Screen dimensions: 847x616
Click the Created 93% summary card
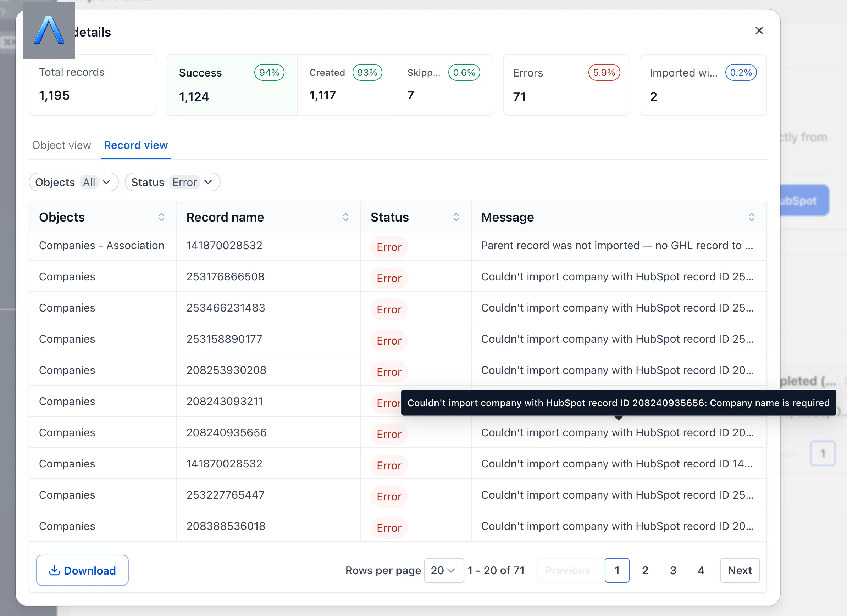point(346,85)
